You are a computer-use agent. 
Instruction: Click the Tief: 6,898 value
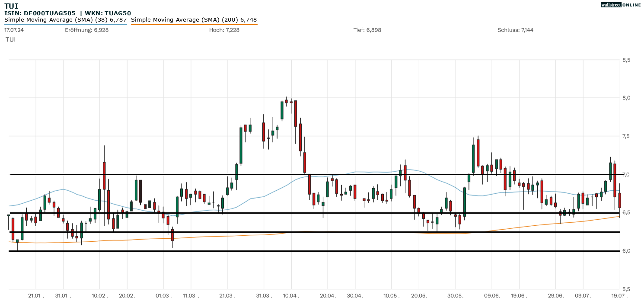click(367, 30)
